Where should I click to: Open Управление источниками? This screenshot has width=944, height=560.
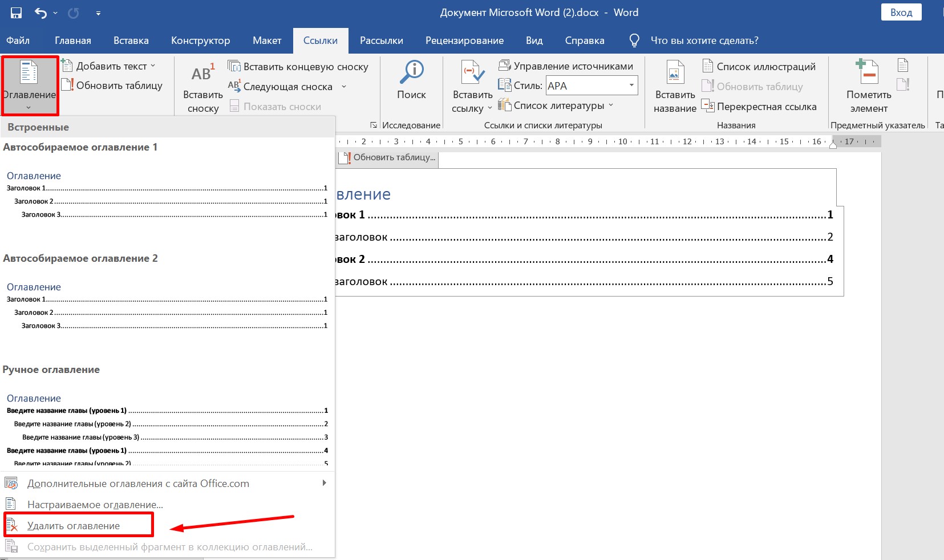tap(566, 66)
